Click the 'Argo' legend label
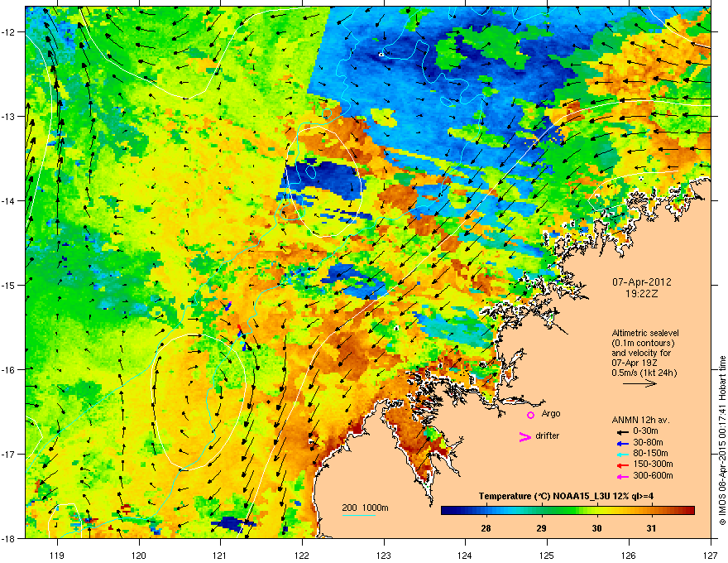 click(x=551, y=413)
